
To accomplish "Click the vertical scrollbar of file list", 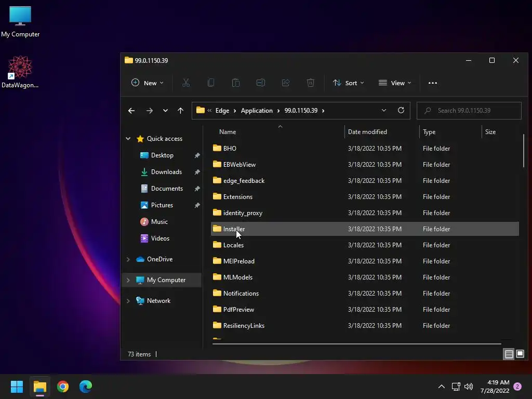I will point(524,151).
